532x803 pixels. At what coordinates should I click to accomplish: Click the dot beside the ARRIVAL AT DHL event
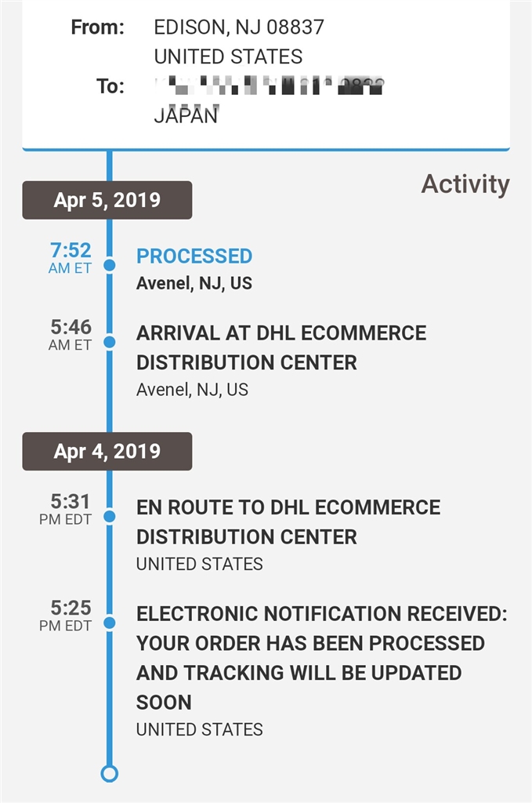pyautogui.click(x=110, y=342)
